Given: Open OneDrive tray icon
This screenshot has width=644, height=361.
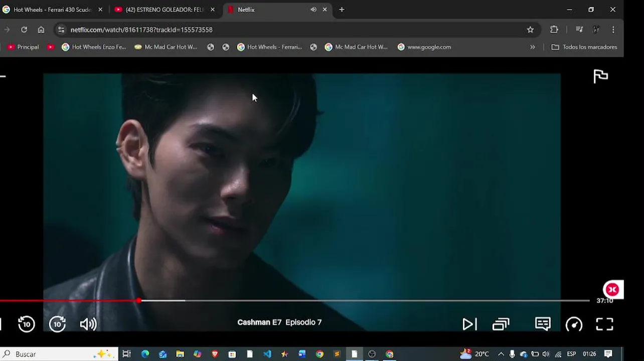Looking at the screenshot, I should [524, 354].
